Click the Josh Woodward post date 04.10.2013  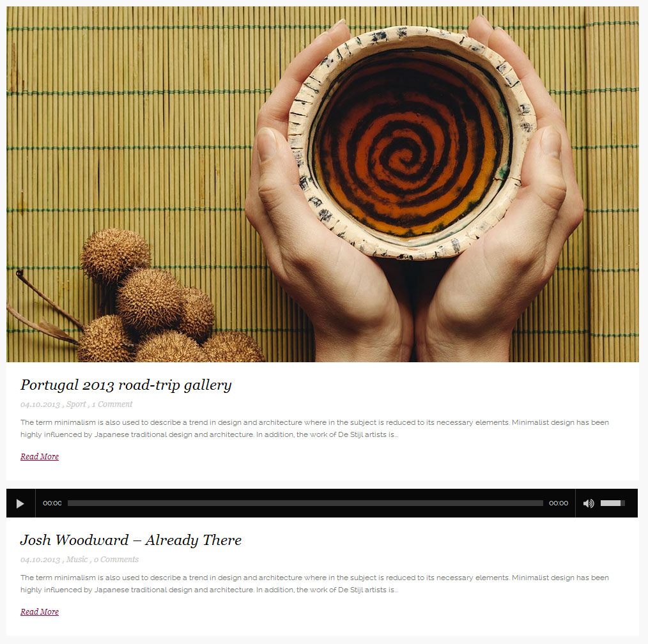click(40, 560)
